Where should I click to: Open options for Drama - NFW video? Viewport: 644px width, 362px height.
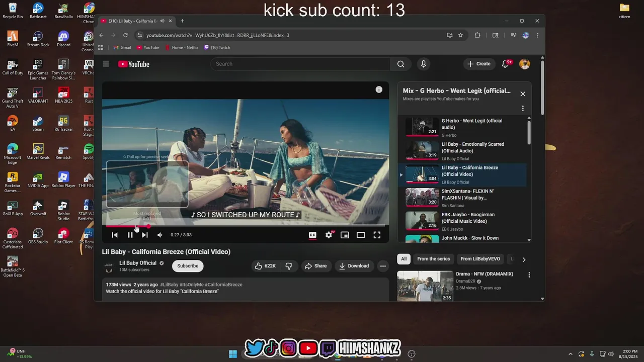(x=529, y=275)
